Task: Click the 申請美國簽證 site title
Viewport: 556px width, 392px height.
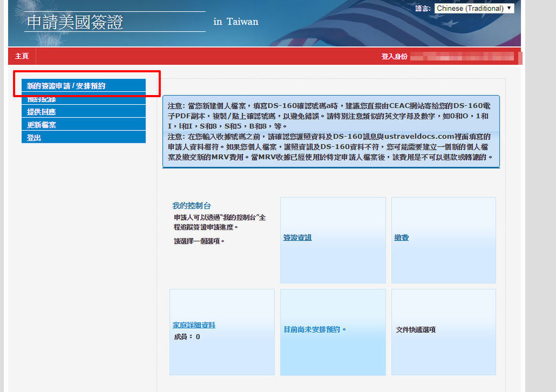Action: pos(75,22)
